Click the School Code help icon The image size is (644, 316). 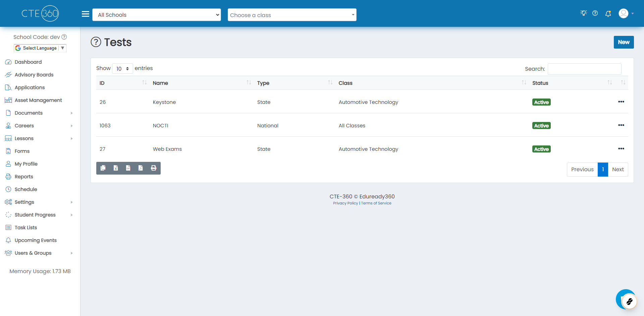tap(64, 37)
